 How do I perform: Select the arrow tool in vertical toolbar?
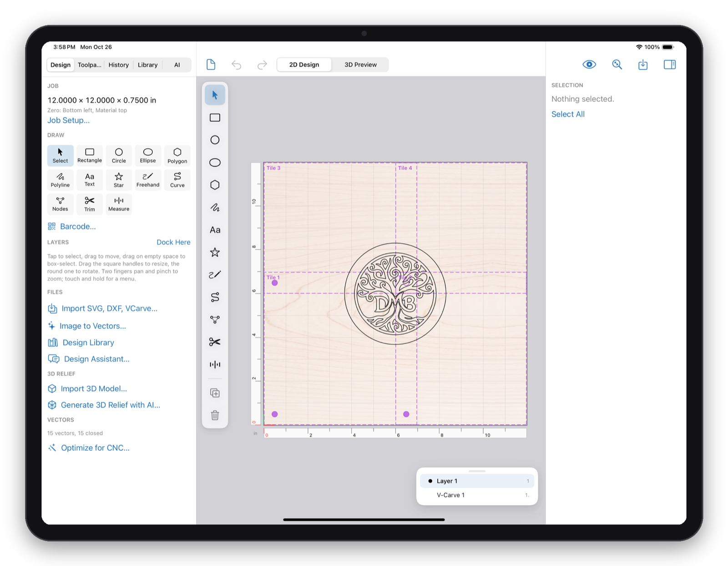coord(215,95)
